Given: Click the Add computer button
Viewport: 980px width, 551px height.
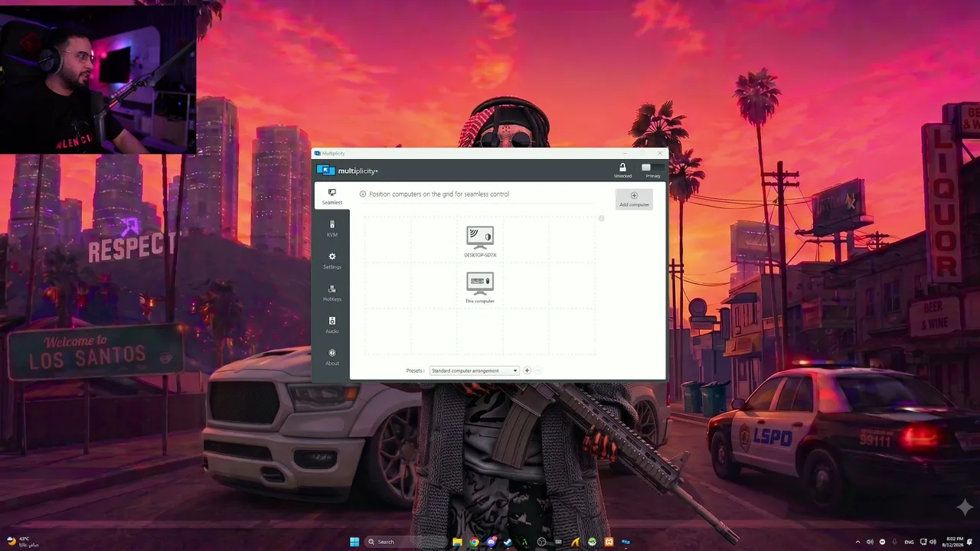Looking at the screenshot, I should [x=634, y=199].
